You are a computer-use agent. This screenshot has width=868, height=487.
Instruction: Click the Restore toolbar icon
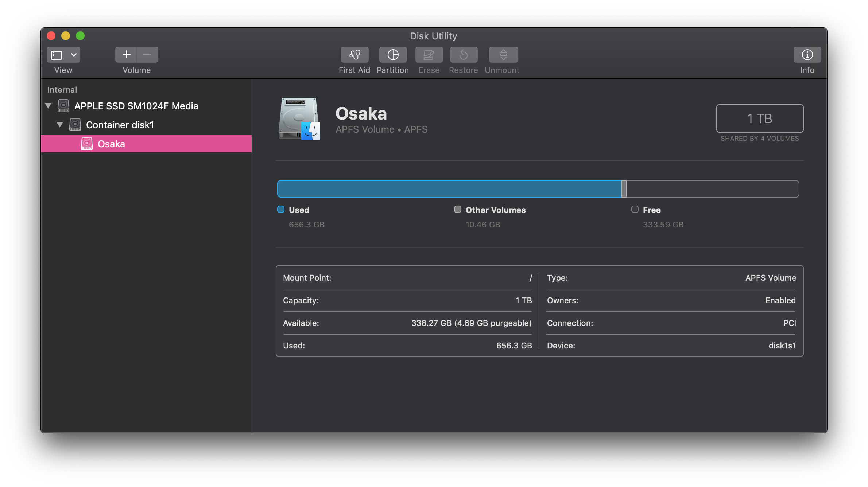pyautogui.click(x=464, y=55)
